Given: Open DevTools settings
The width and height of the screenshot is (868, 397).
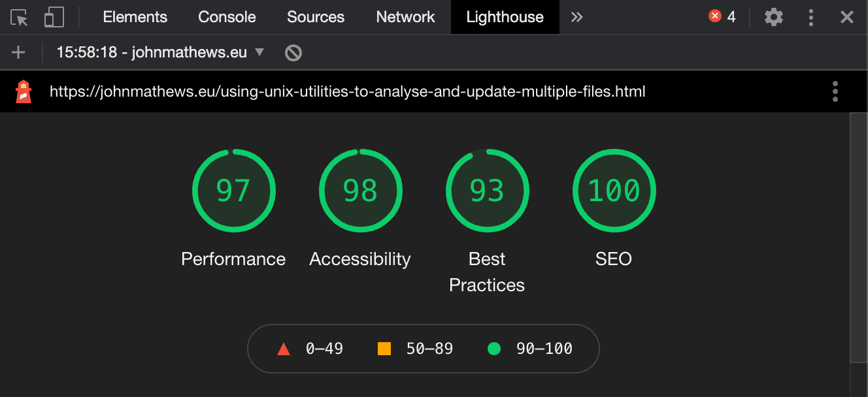Looking at the screenshot, I should 773,17.
